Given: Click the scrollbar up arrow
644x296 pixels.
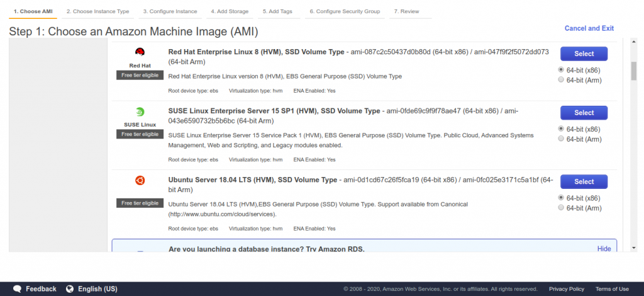Looking at the screenshot, I should (x=634, y=42).
